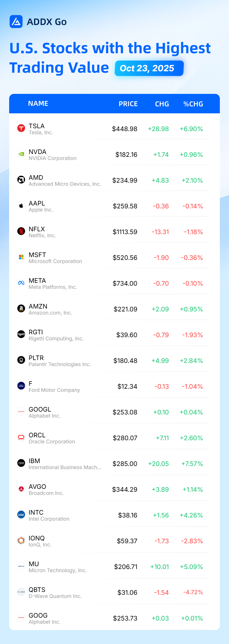
Task: Select the PRICE column header
Action: (x=128, y=104)
